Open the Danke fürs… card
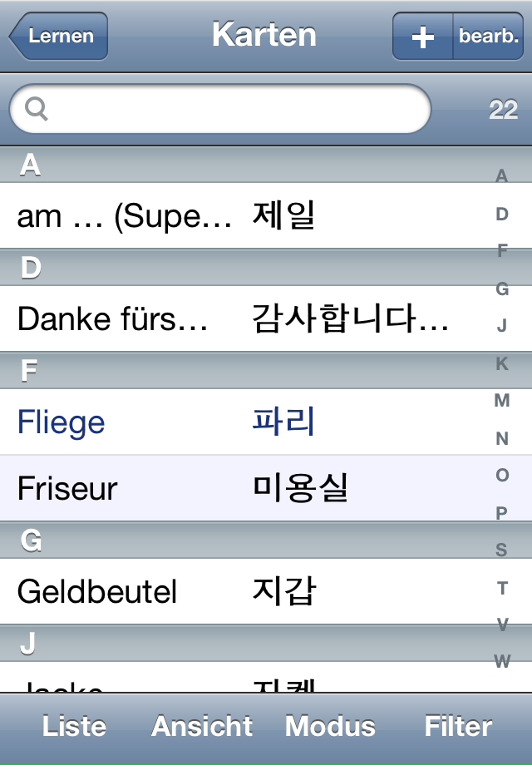Viewport: 532px width, 765px height. (244, 318)
